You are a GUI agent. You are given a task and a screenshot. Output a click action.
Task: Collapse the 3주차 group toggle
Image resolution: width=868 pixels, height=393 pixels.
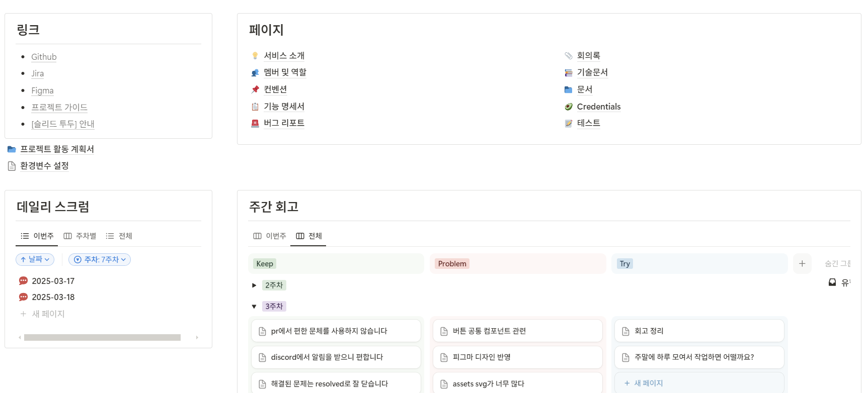254,307
